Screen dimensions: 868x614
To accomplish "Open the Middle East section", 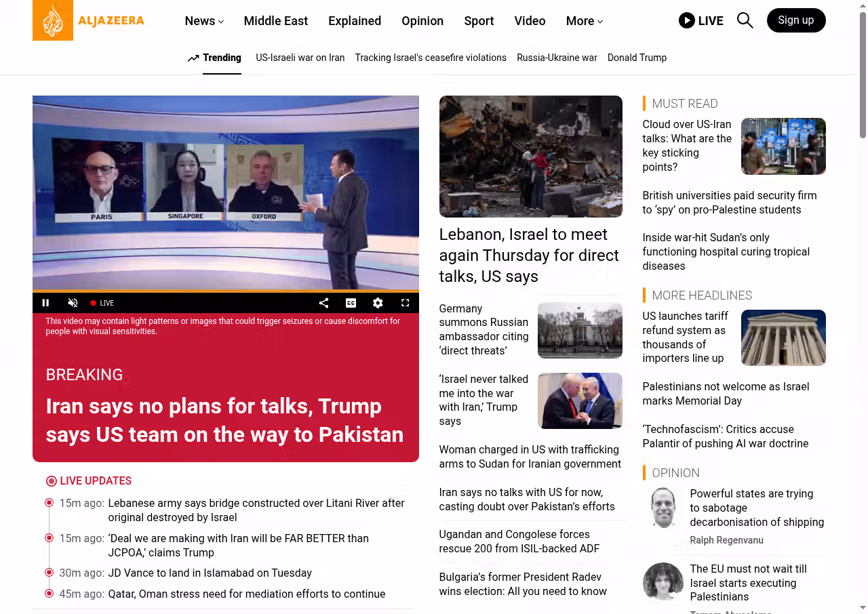I will [x=275, y=21].
